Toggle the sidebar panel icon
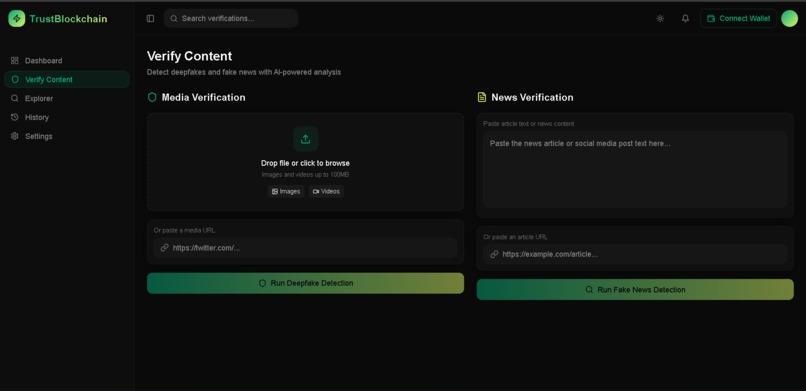 (x=150, y=18)
